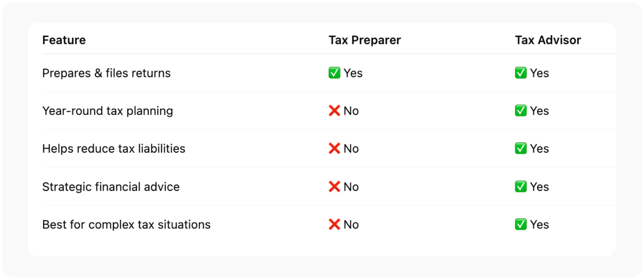Image resolution: width=644 pixels, height=278 pixels.
Task: Click red X icon in Helps reduce tax liabilities row
Action: 334,148
